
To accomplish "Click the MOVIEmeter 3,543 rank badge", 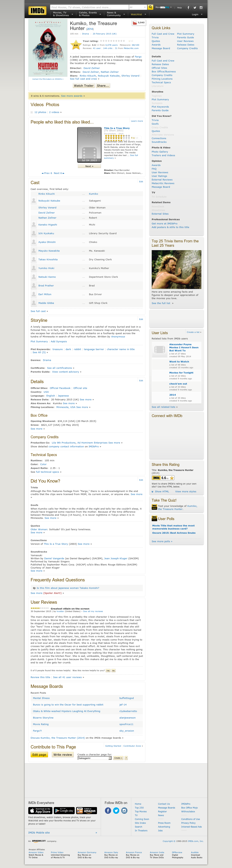I will (x=139, y=23).
